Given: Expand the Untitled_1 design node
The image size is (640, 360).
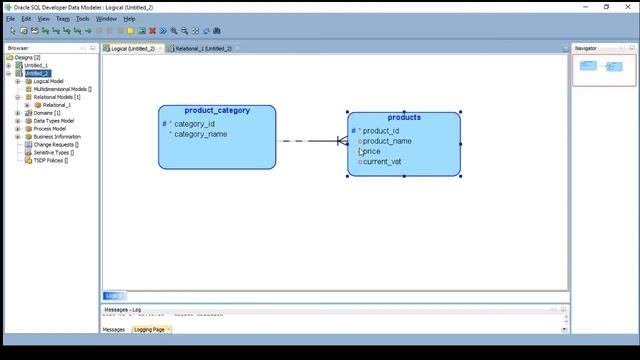Looking at the screenshot, I should [x=9, y=65].
